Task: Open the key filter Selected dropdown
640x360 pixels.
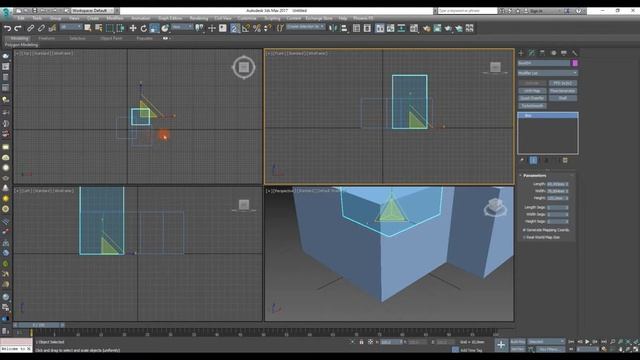Action: click(546, 342)
